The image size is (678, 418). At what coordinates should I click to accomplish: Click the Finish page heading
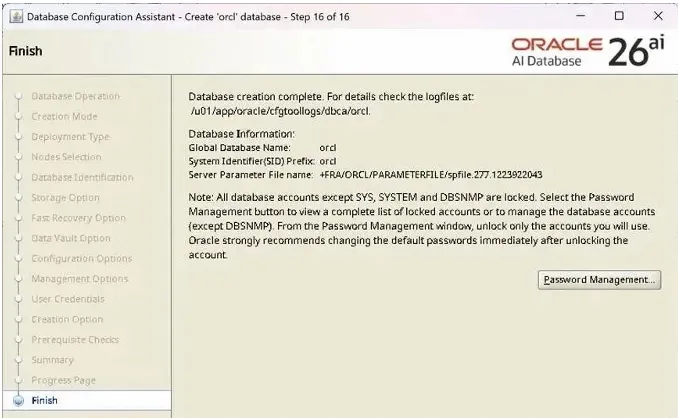(x=26, y=51)
